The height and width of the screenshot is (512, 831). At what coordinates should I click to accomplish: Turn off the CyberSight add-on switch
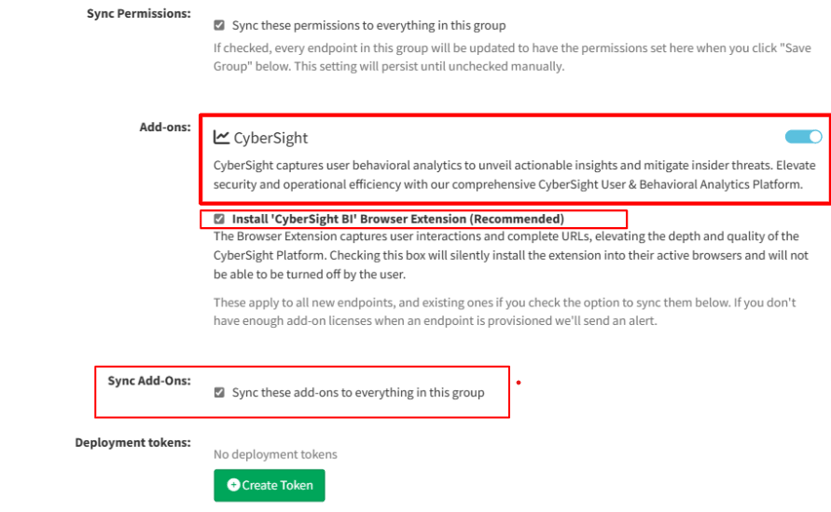[803, 137]
